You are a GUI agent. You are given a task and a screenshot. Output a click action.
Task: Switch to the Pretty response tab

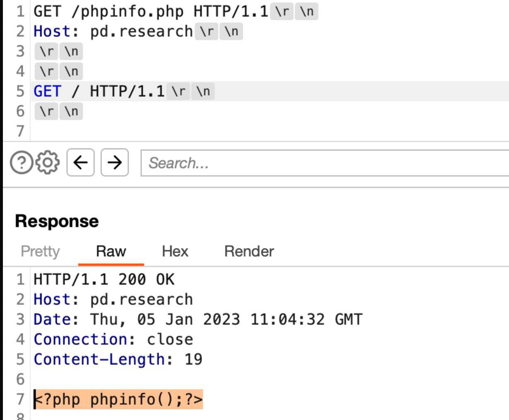pyautogui.click(x=40, y=251)
